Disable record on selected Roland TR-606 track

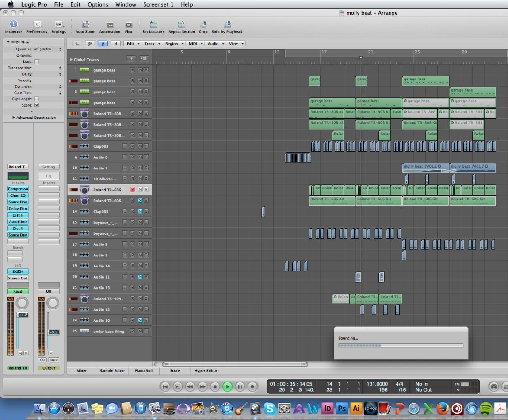point(133,190)
